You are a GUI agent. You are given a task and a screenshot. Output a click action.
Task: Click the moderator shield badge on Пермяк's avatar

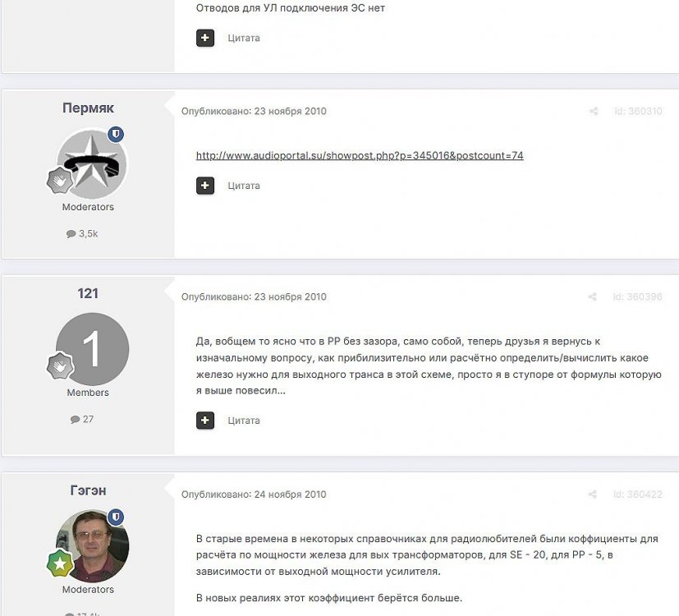click(116, 135)
